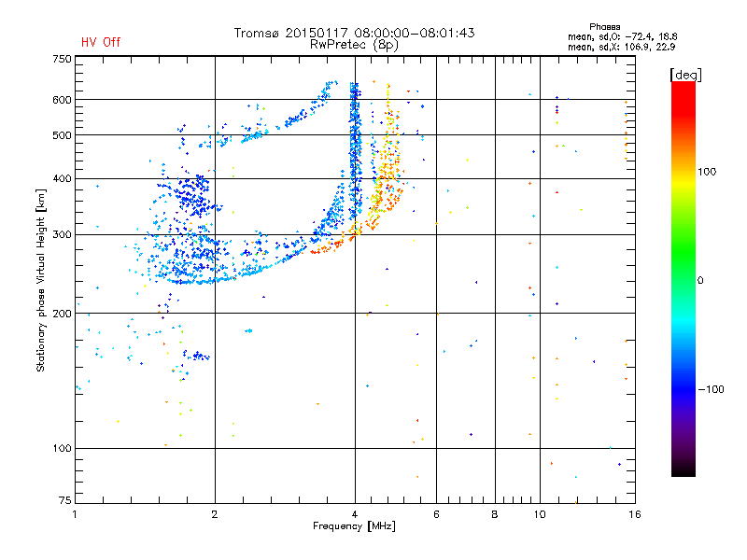Click the 'mean, sd,X: 106.9, 22.9' line
Viewport: 747px width, 560px height.
coord(621,47)
